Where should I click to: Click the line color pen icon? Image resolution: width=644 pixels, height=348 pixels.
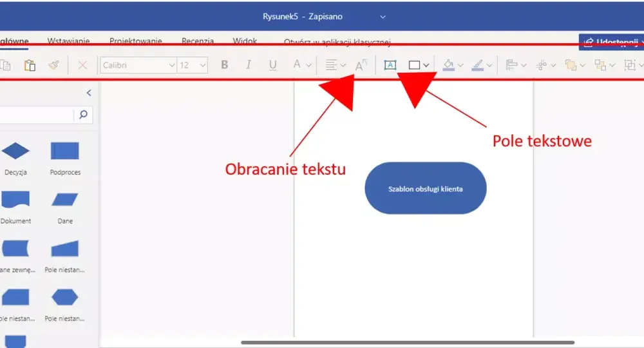477,65
